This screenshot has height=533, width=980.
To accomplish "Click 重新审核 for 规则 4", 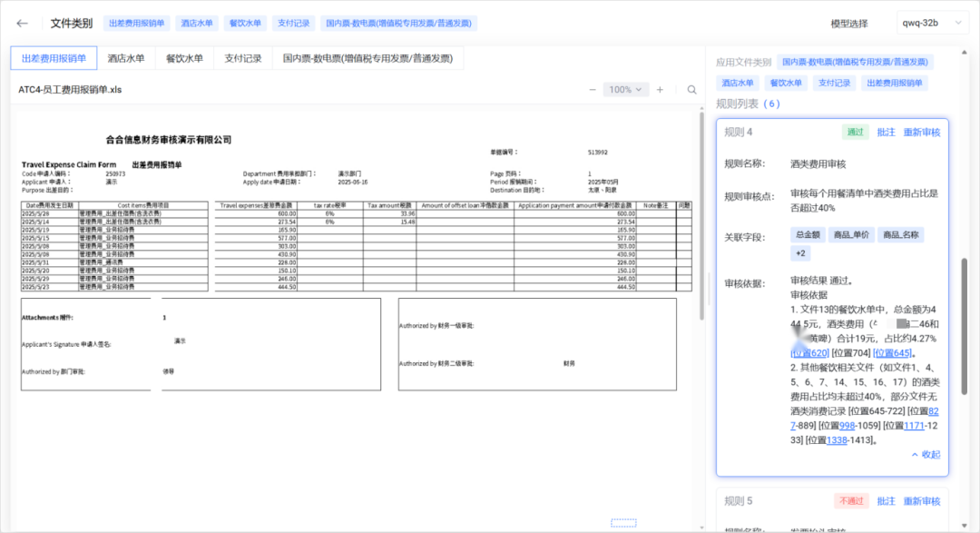I will coord(923,132).
